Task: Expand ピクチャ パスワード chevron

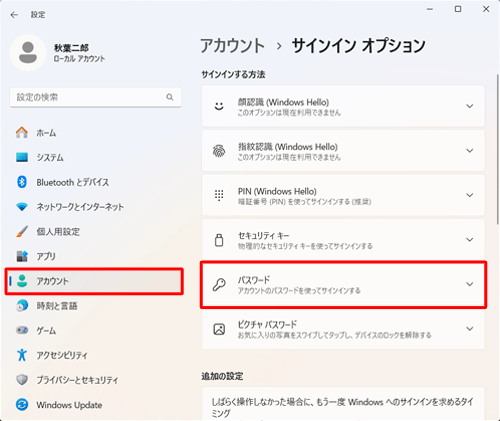Action: coord(470,329)
